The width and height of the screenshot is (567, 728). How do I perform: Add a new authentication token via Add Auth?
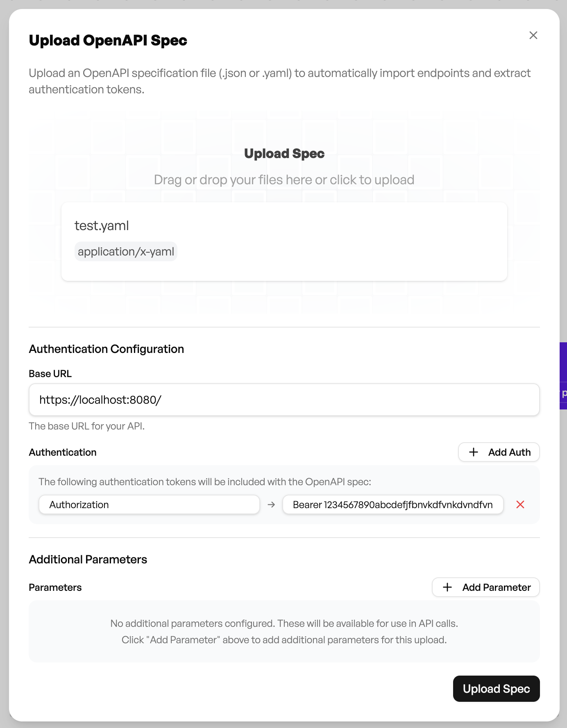click(499, 452)
